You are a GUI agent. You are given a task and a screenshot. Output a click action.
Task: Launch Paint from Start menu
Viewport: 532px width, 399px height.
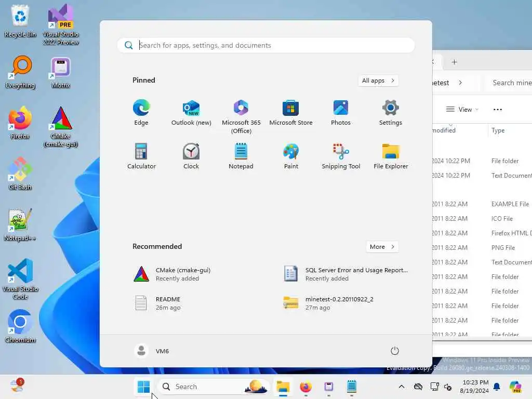coord(291,156)
